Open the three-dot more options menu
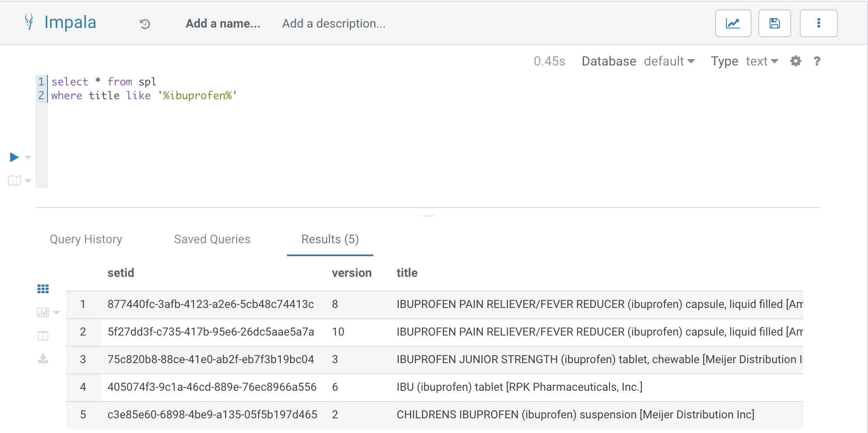The height and width of the screenshot is (433, 868). click(818, 23)
